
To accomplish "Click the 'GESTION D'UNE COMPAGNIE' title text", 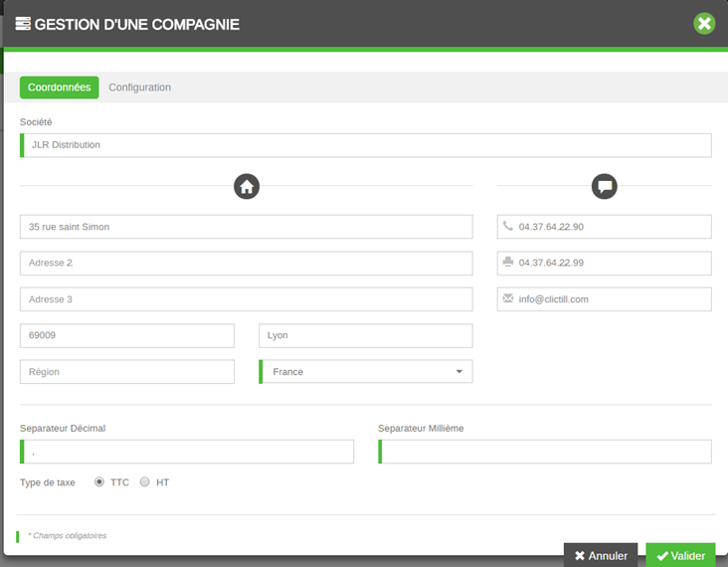I will 137,24.
